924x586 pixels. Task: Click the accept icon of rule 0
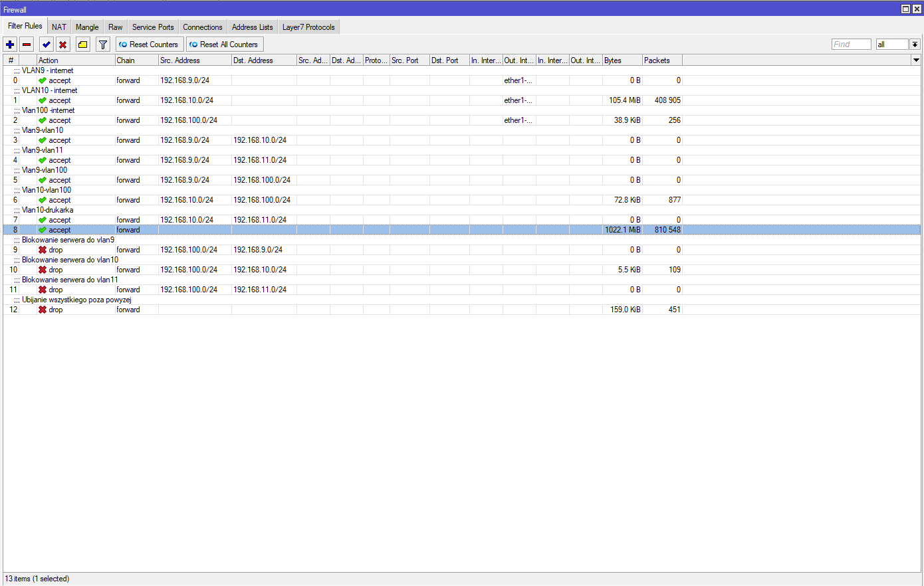43,80
